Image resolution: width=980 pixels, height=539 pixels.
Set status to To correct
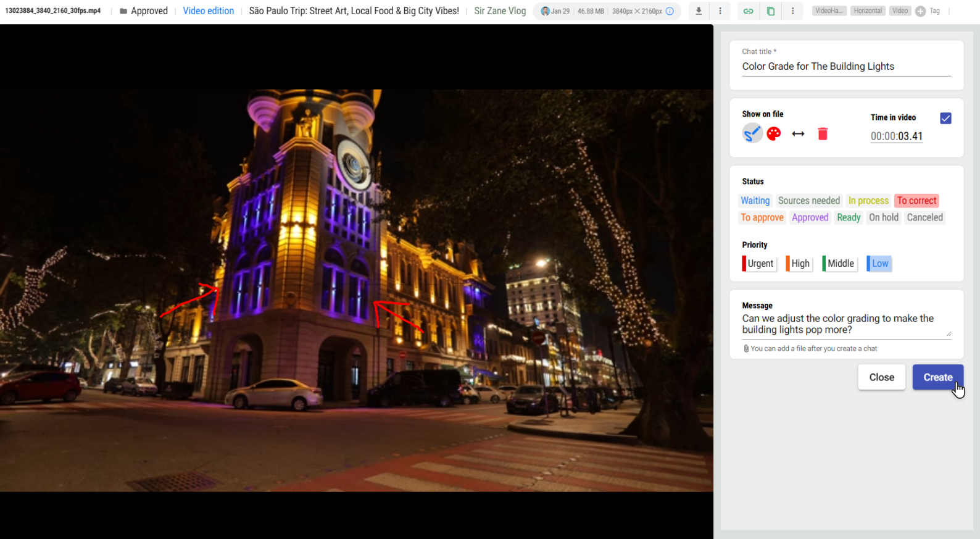pyautogui.click(x=916, y=201)
